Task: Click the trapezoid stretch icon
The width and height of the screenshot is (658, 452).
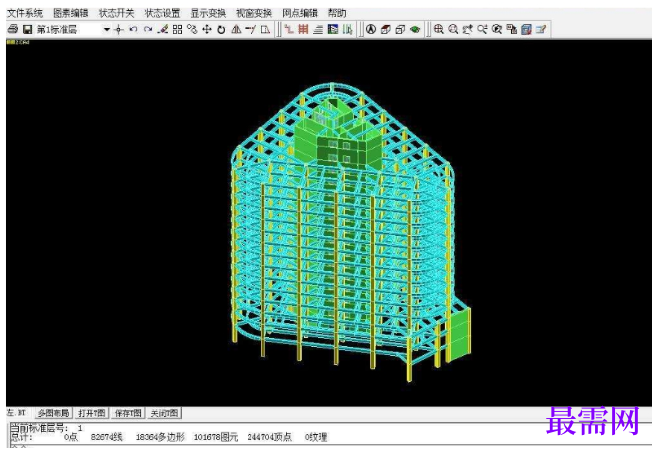Action: 265,29
